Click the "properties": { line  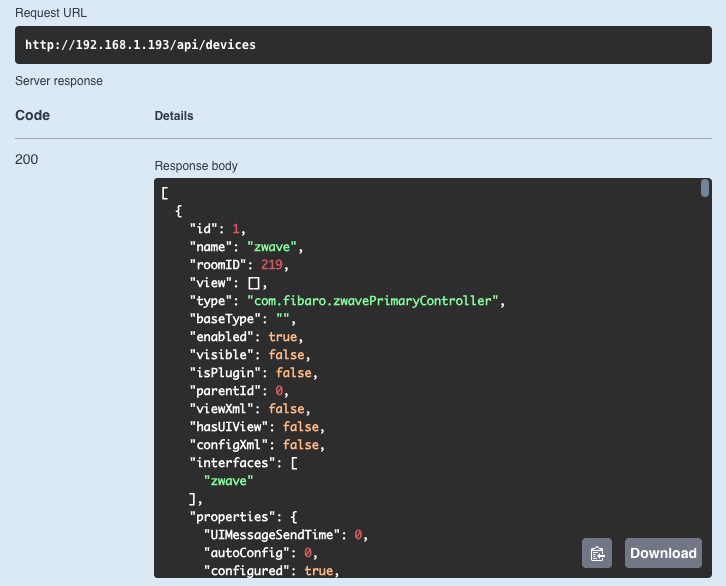click(x=244, y=517)
